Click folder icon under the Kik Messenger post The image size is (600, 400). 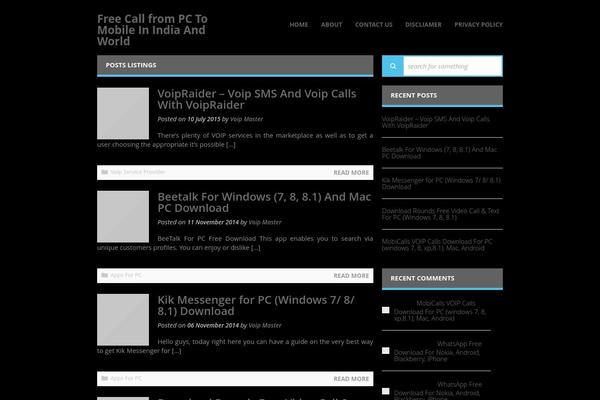coord(104,378)
